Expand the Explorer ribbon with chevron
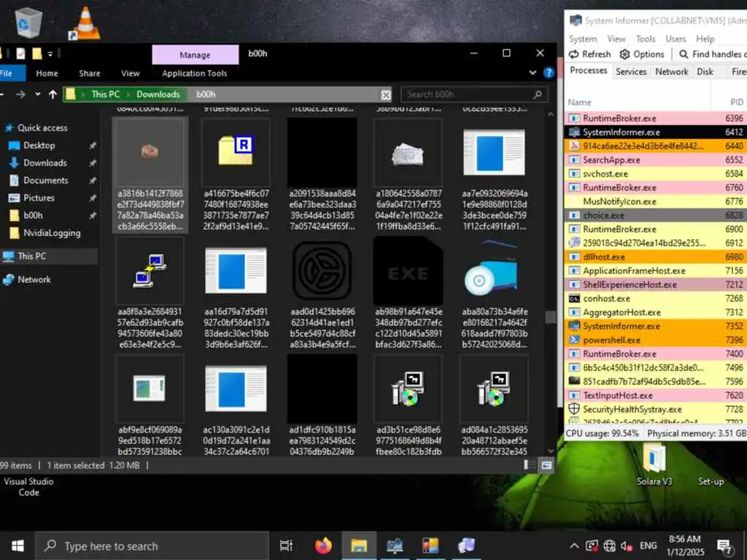The width and height of the screenshot is (747, 560). pyautogui.click(x=533, y=73)
